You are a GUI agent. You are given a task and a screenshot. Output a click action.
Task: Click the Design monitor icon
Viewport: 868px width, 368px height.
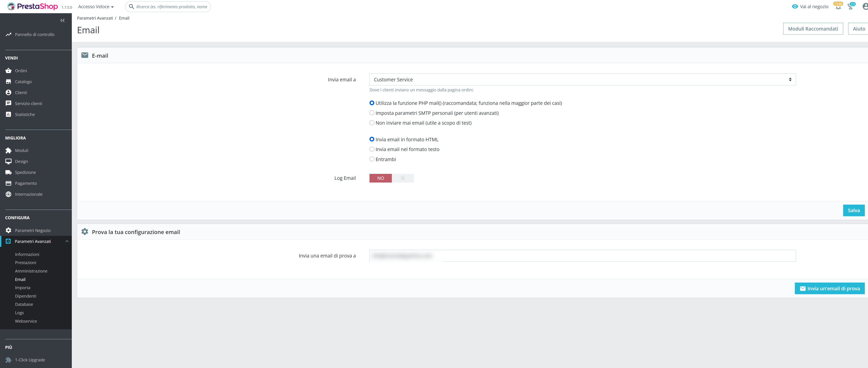pyautogui.click(x=8, y=161)
